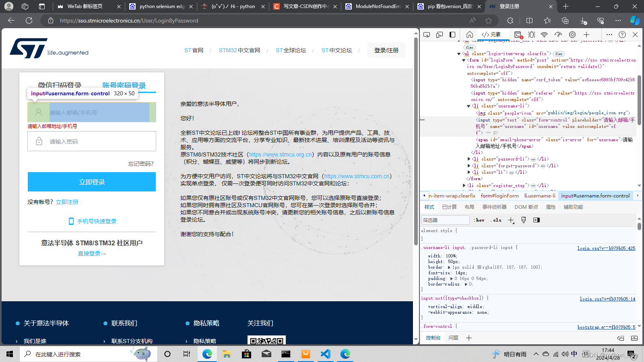Open Edge collections icon
This screenshot has height=362, width=644.
coord(565,21)
